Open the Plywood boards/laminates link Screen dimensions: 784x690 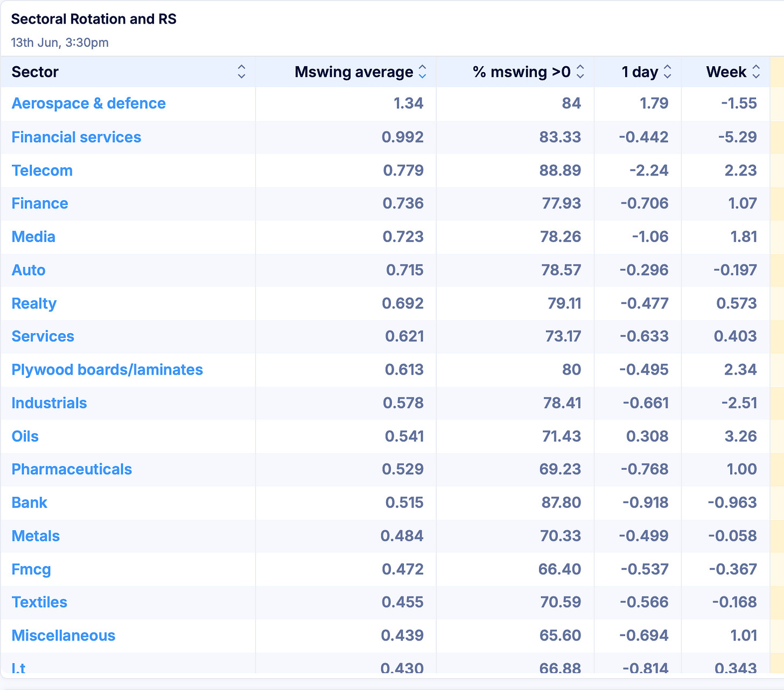pyautogui.click(x=107, y=370)
